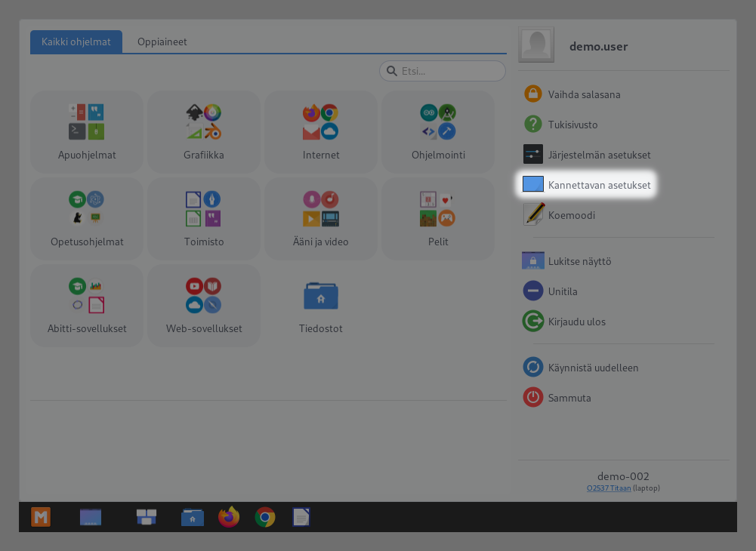Click the demo.user profile avatar
This screenshot has height=551, width=756.
pos(536,45)
